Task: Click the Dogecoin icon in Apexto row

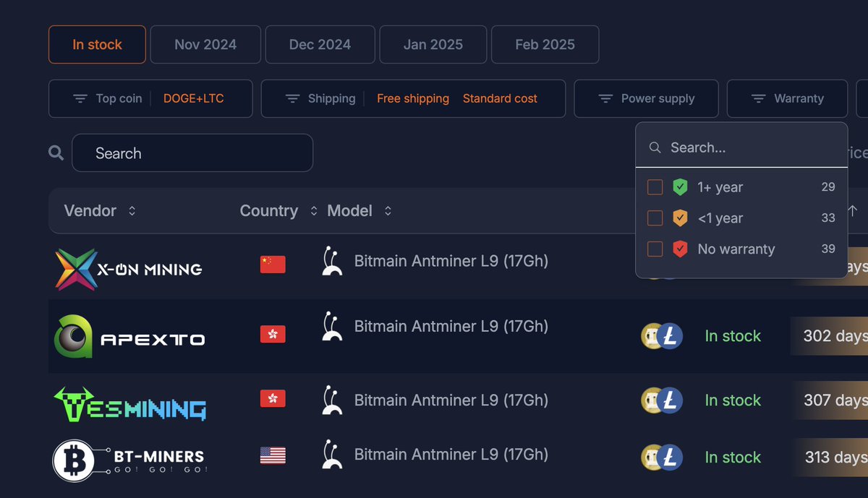Action: click(x=652, y=336)
